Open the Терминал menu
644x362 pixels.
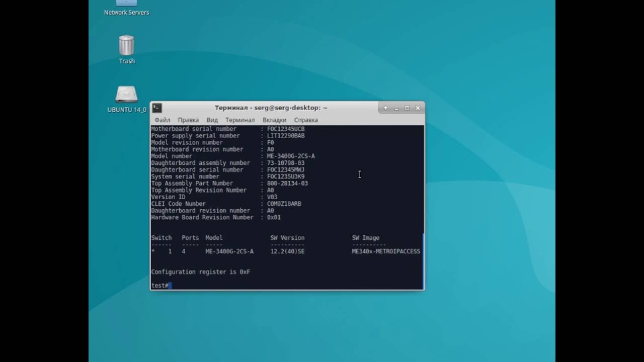point(240,120)
